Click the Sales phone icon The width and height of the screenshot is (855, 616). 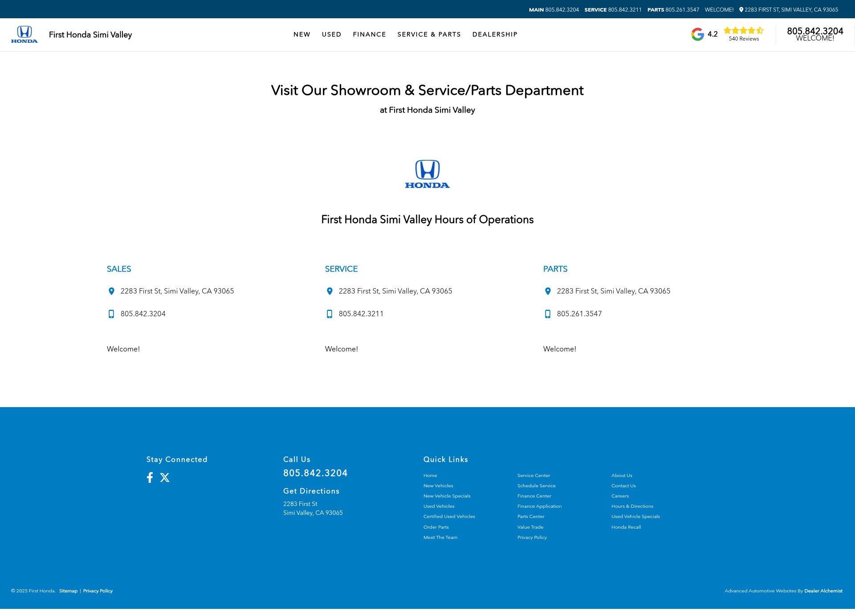click(x=111, y=314)
